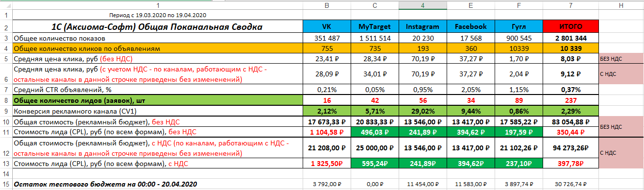Select the Гугл clicks cell 10339
644x190 pixels.
pyautogui.click(x=519, y=49)
